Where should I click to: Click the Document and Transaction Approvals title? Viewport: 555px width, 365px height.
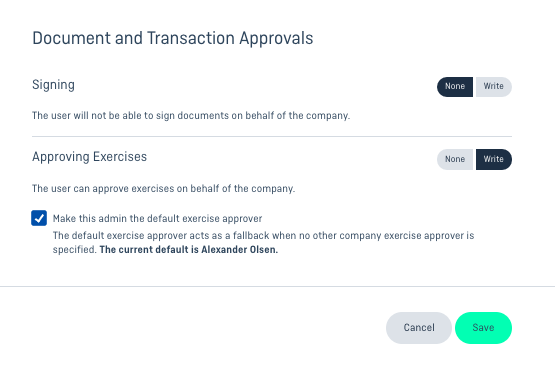[173, 38]
